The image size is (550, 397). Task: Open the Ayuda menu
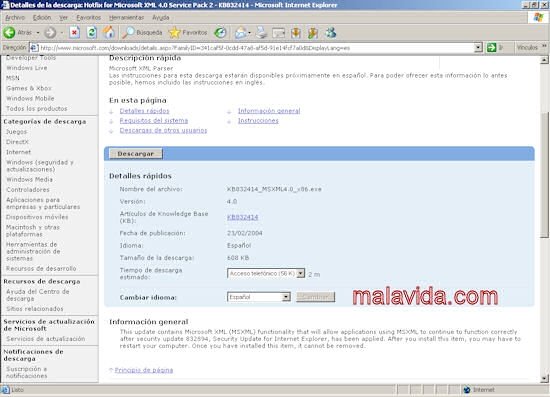(x=161, y=17)
